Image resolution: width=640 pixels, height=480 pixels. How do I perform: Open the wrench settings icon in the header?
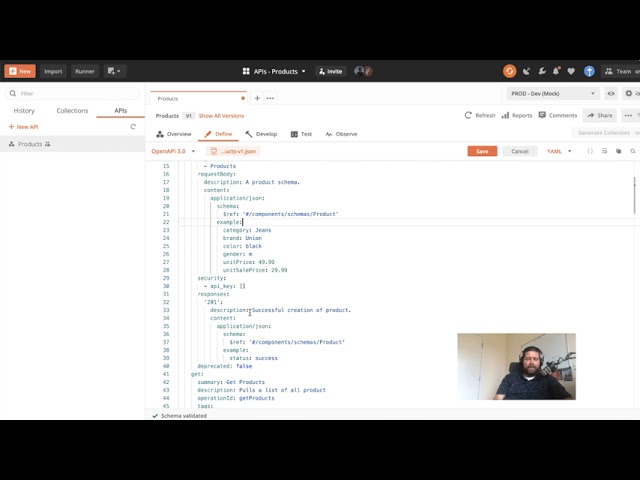pos(542,71)
